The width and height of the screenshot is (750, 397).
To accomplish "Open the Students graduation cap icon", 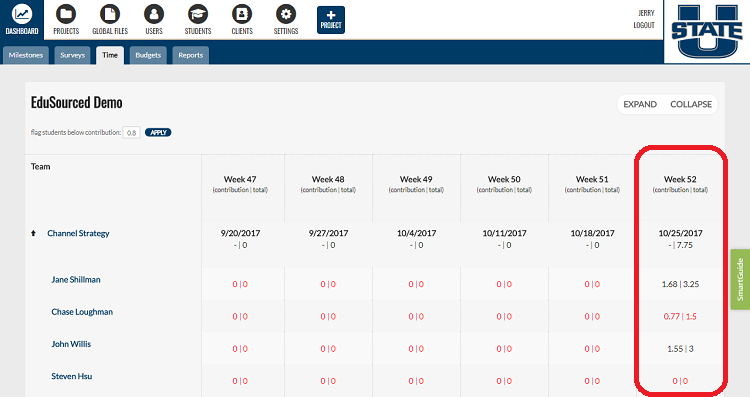I will click(198, 14).
